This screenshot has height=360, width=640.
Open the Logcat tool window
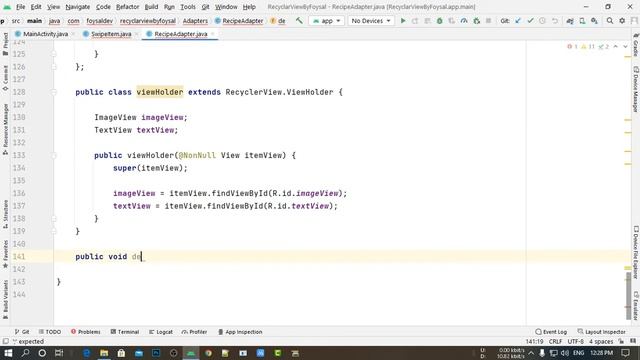pyautogui.click(x=161, y=332)
